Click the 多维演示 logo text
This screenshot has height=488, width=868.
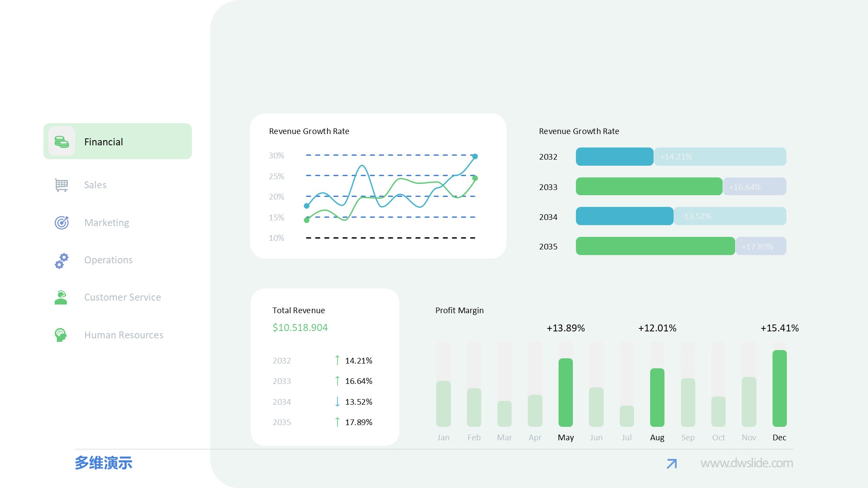[x=103, y=463]
